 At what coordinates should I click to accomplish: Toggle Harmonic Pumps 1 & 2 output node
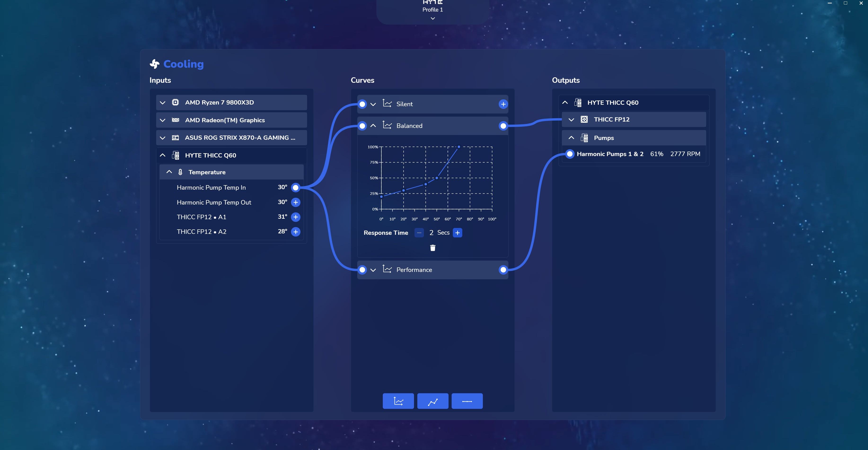569,154
